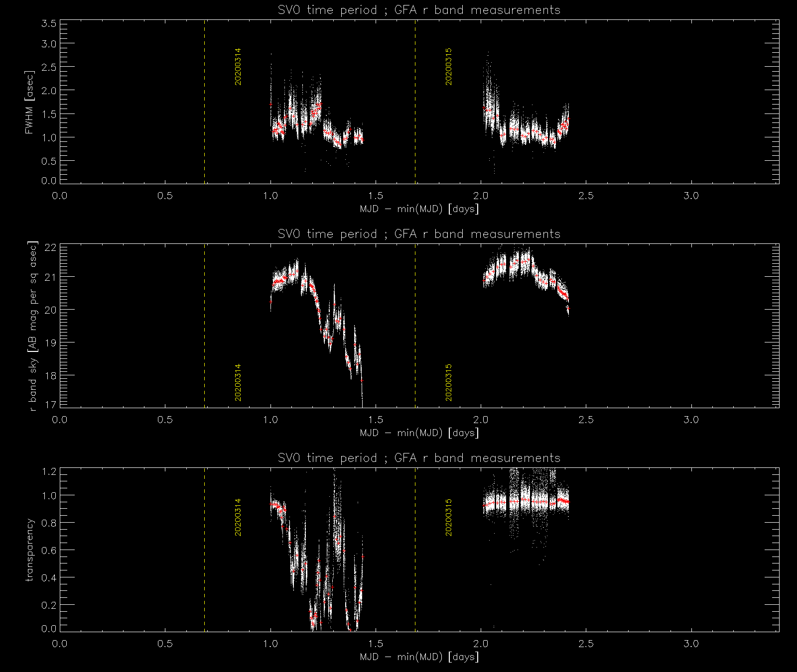Click the 0.4 tick on the transparency y-axis
Image resolution: width=797 pixels, height=672 pixels.
pyautogui.click(x=49, y=577)
